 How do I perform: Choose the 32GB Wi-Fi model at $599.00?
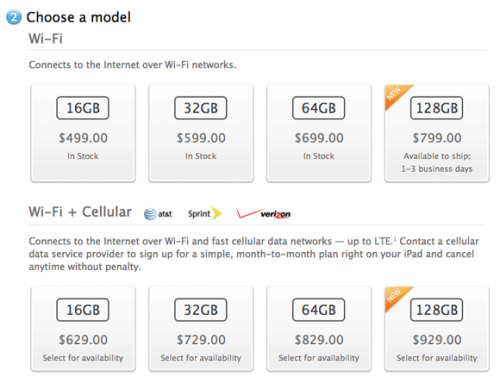tap(201, 133)
